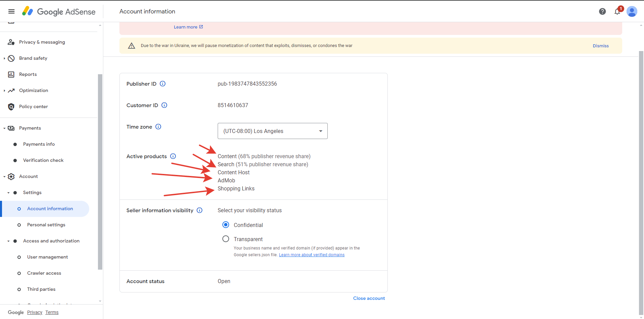Open the Policy center
This screenshot has width=644, height=319.
[34, 106]
